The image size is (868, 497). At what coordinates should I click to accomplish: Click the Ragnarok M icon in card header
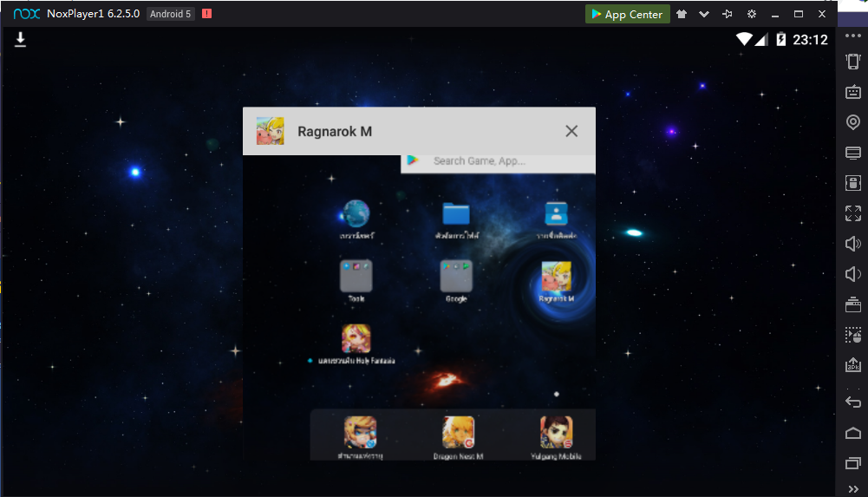(271, 131)
